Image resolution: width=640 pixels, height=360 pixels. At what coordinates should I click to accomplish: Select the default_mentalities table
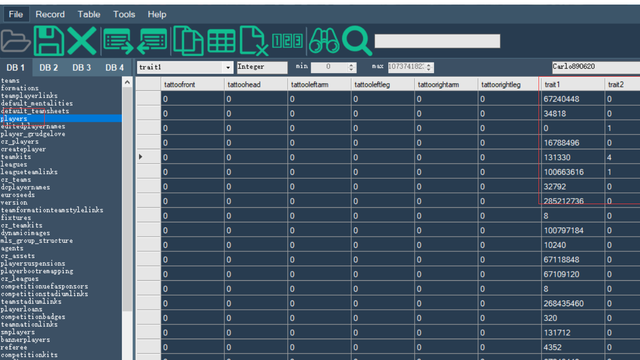click(37, 103)
